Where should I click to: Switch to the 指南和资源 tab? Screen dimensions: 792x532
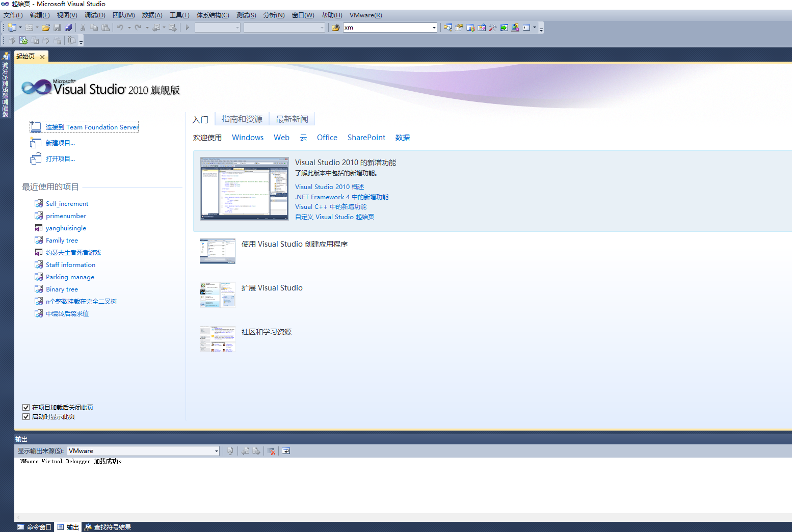tap(242, 119)
